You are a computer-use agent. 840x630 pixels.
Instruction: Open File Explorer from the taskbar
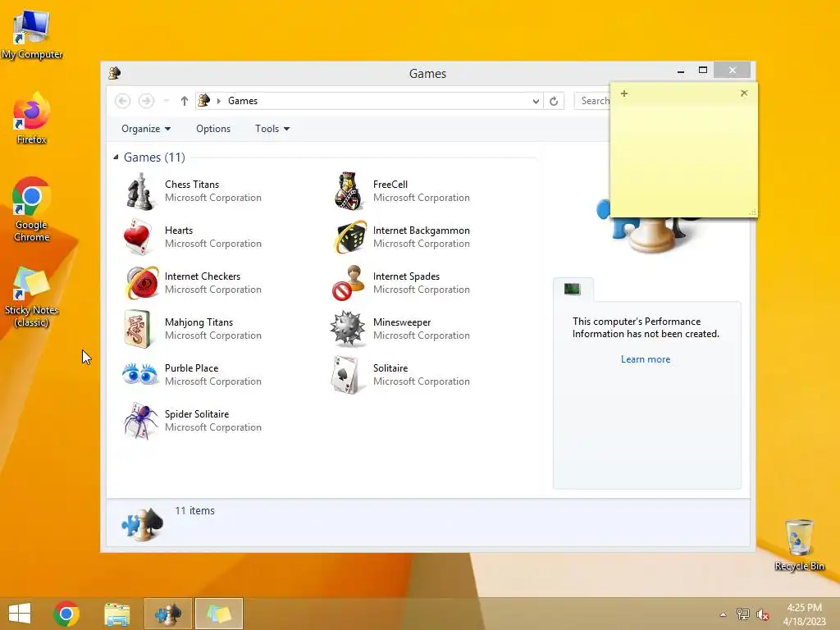(116, 614)
